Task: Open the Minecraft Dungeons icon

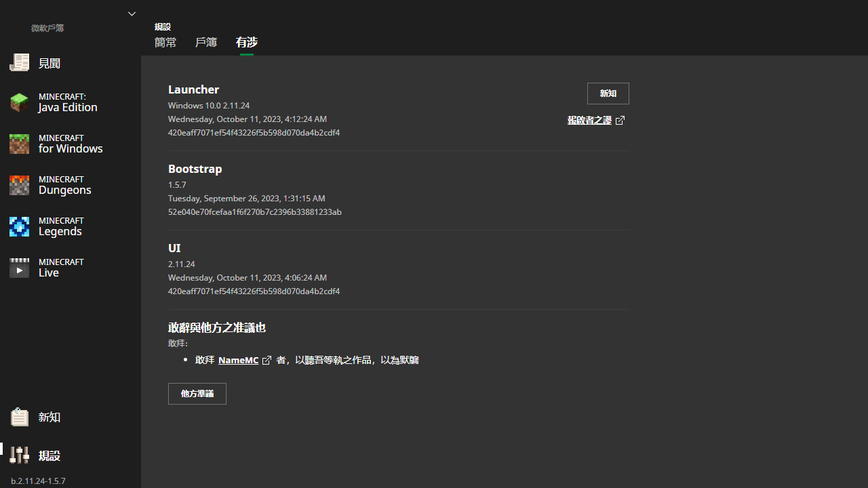Action: pos(19,185)
